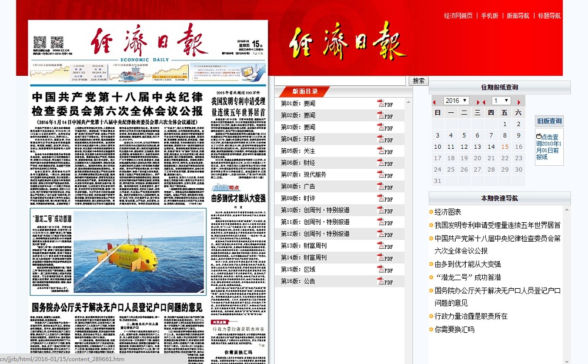Click link to query papers before 2010年1月01日
This screenshot has height=364, width=588.
pos(549,147)
